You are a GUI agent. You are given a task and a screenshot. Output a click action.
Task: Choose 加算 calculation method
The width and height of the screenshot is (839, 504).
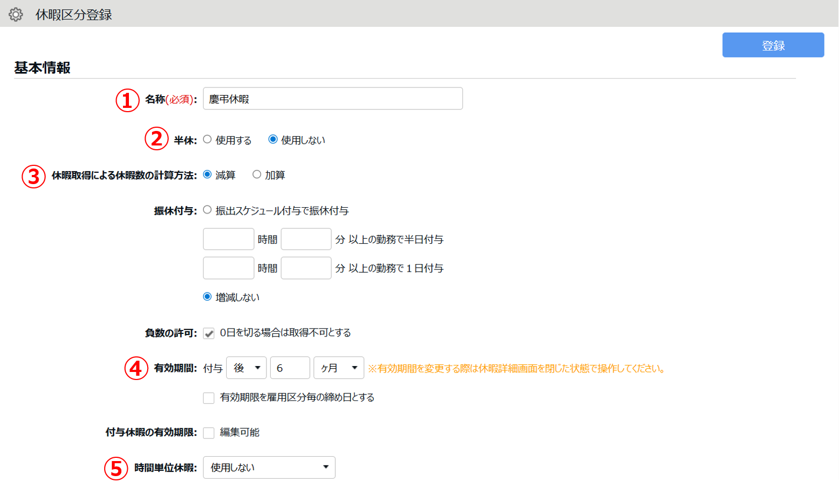[257, 174]
